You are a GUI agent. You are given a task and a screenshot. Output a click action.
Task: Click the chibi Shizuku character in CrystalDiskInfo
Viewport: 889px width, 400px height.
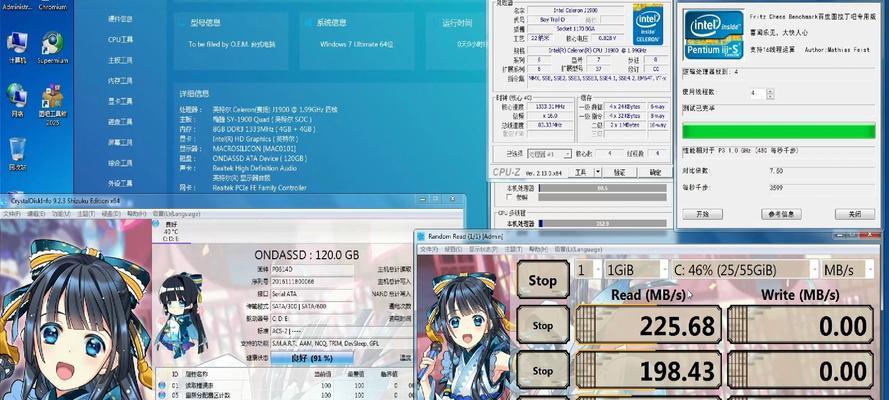click(x=181, y=314)
